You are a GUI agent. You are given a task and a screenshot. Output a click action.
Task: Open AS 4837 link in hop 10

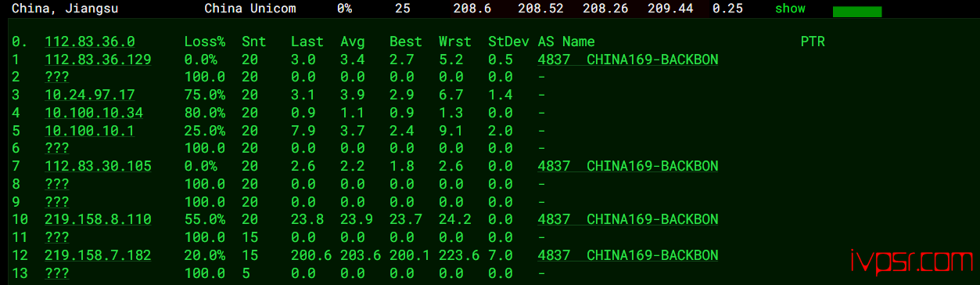628,219
